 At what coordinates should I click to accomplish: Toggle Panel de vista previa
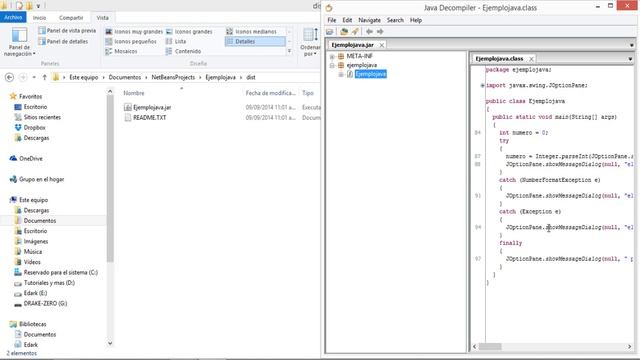point(67,31)
